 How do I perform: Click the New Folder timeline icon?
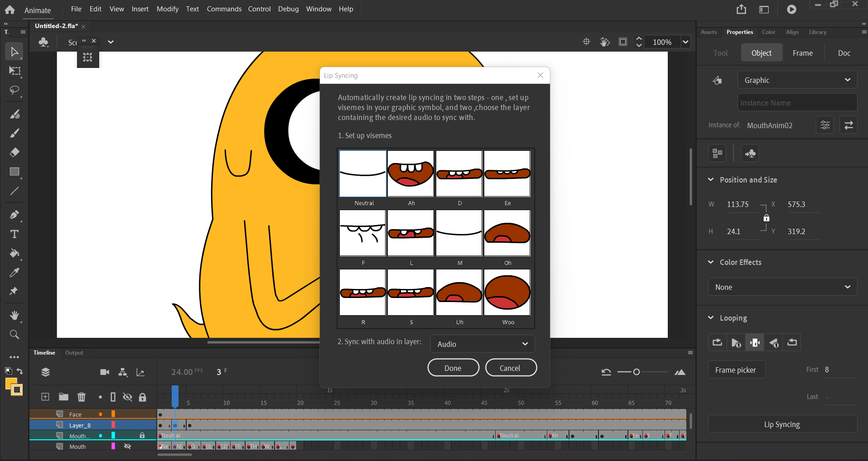tap(63, 397)
